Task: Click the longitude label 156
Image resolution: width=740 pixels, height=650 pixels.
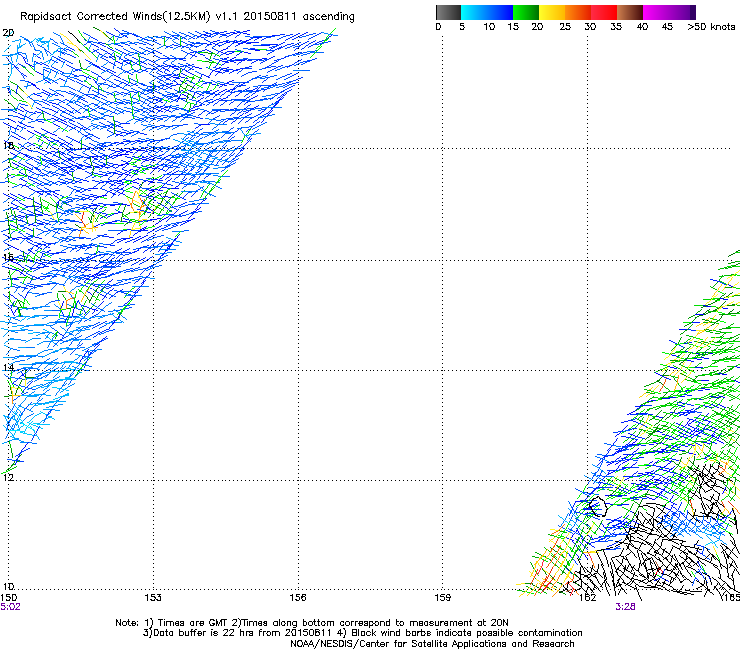Action: click(x=298, y=598)
